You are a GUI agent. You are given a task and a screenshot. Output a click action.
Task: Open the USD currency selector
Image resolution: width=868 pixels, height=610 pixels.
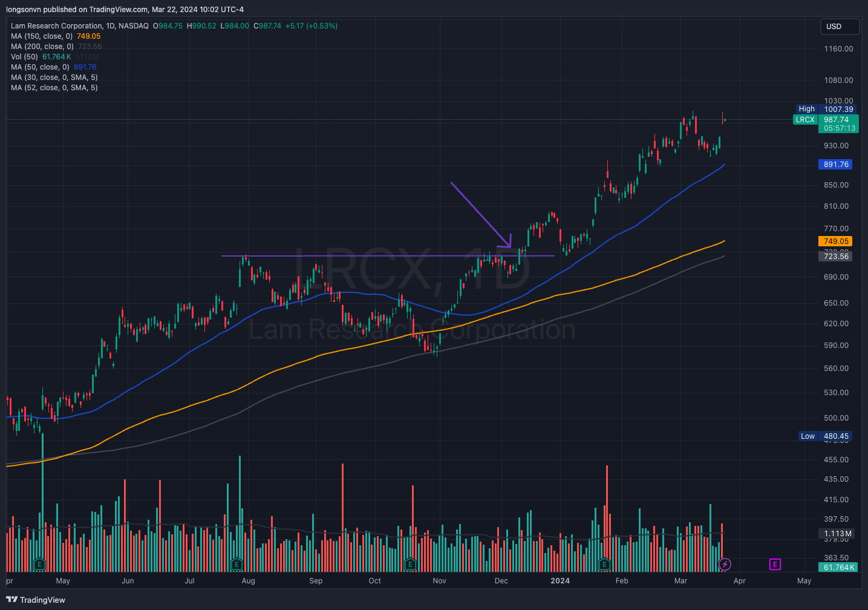[x=840, y=27]
